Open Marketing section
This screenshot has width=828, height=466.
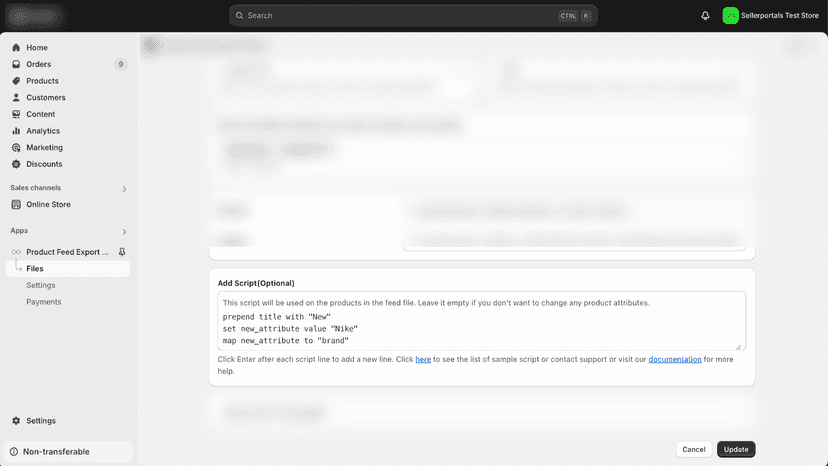coord(44,147)
